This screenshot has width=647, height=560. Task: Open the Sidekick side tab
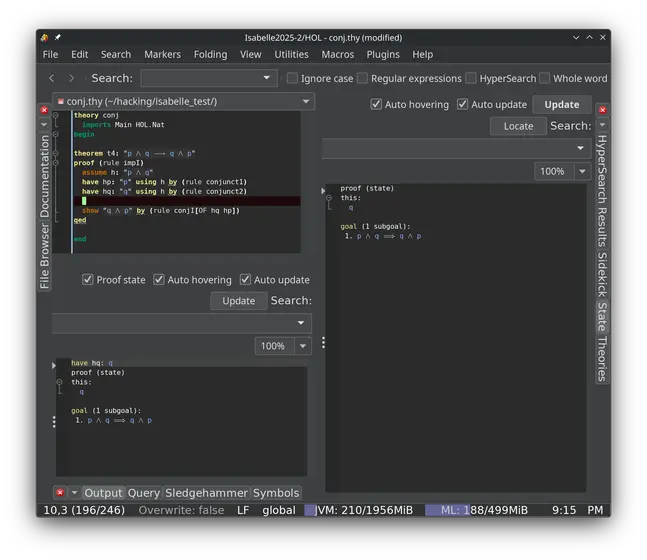[x=602, y=274]
